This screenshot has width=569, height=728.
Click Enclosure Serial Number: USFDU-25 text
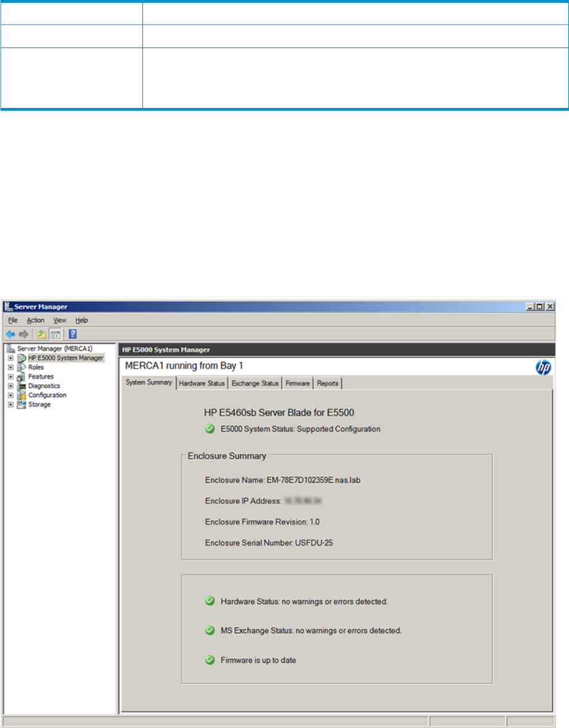(x=269, y=543)
